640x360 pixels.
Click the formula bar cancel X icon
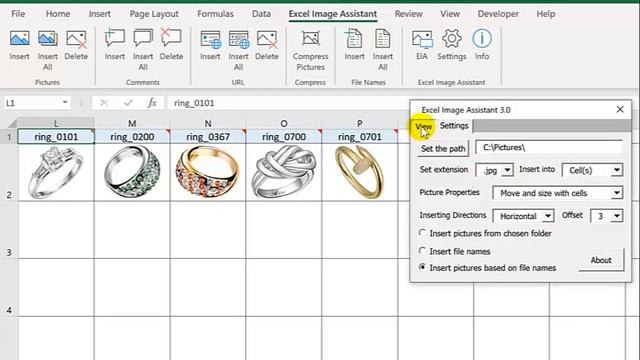(104, 103)
